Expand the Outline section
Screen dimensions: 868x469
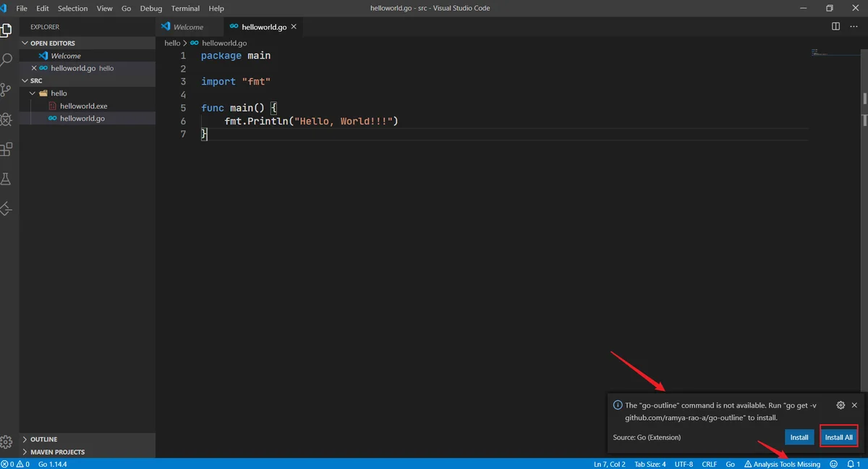coord(87,439)
